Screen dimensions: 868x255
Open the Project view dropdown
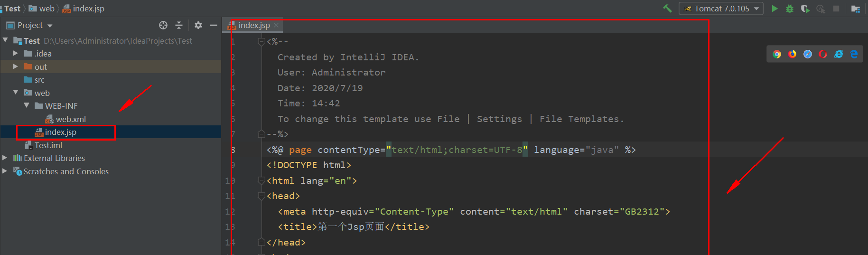click(x=29, y=25)
